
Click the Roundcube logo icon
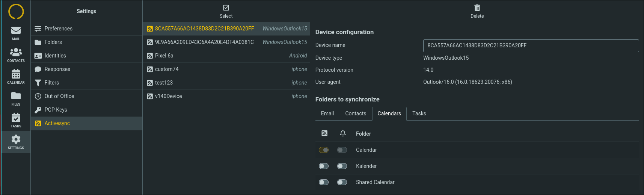pos(16,12)
